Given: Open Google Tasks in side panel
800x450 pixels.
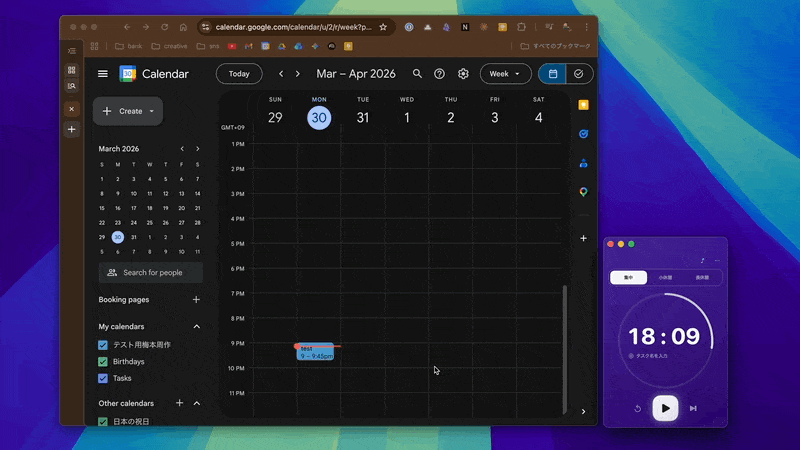Looking at the screenshot, I should point(584,134).
